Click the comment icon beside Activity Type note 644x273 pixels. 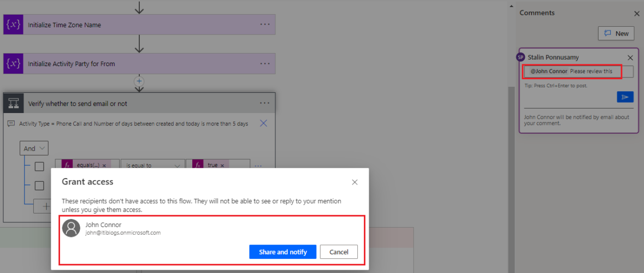coord(11,124)
